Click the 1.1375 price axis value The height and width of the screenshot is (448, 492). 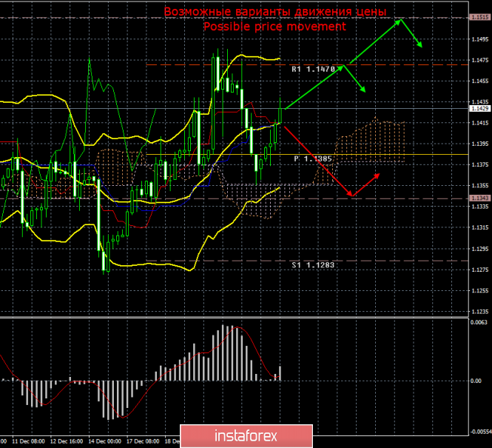480,165
